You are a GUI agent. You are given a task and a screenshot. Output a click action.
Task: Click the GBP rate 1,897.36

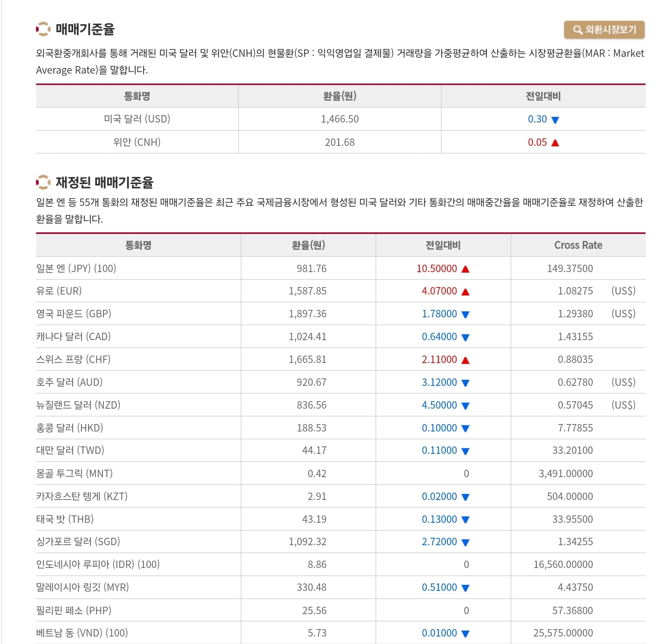coord(308,314)
